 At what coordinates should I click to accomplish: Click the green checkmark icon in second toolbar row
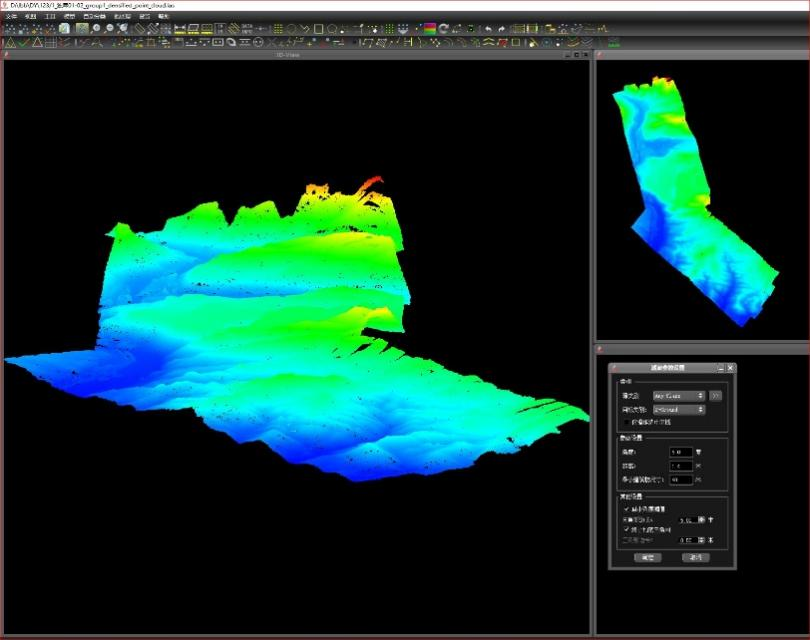click(x=22, y=42)
